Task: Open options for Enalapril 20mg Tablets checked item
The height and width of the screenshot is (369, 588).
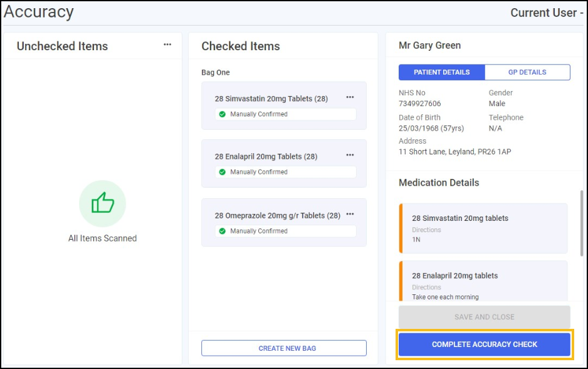Action: tap(350, 155)
